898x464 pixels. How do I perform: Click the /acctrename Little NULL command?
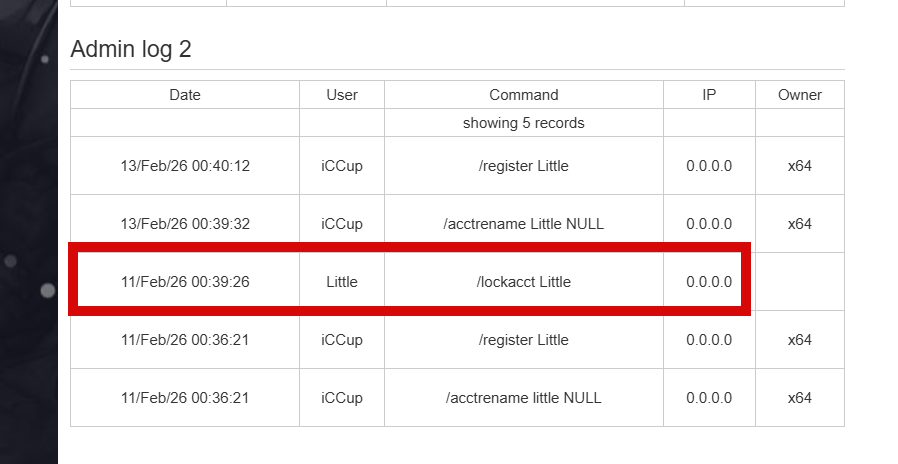(524, 224)
